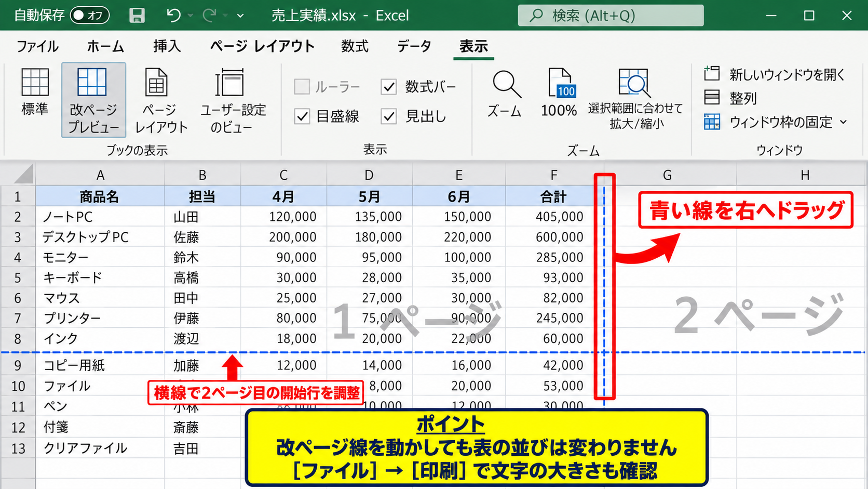Click cell 渡辺 in 担当 column
This screenshot has width=868, height=489.
[x=202, y=339]
